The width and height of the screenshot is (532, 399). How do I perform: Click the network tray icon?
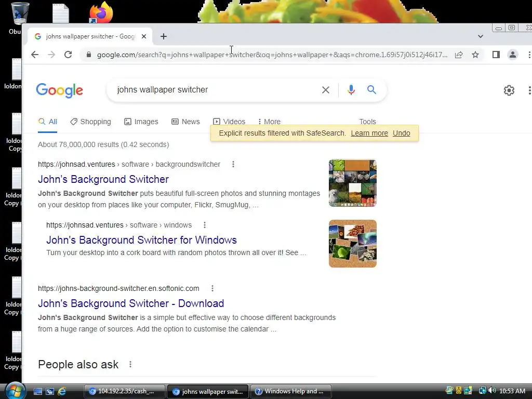click(x=482, y=391)
